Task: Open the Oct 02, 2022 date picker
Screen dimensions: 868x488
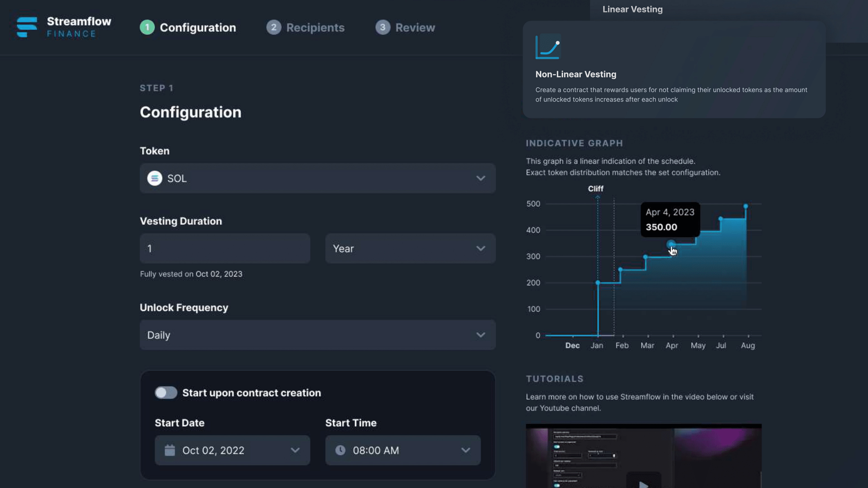Action: [x=232, y=450]
